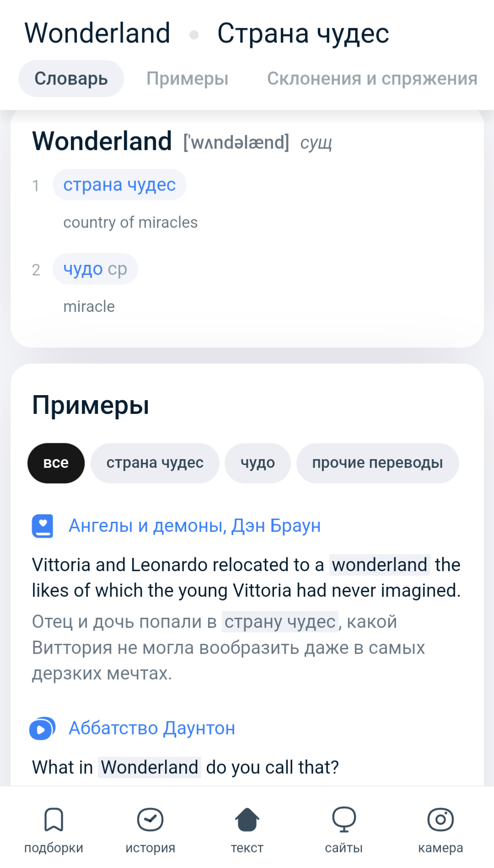Switch to the Словарь tab
This screenshot has height=868, width=494.
tap(71, 79)
